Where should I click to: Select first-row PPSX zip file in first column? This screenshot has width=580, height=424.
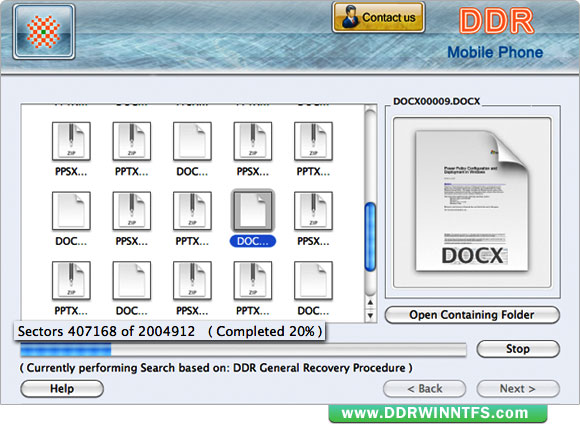coord(71,141)
